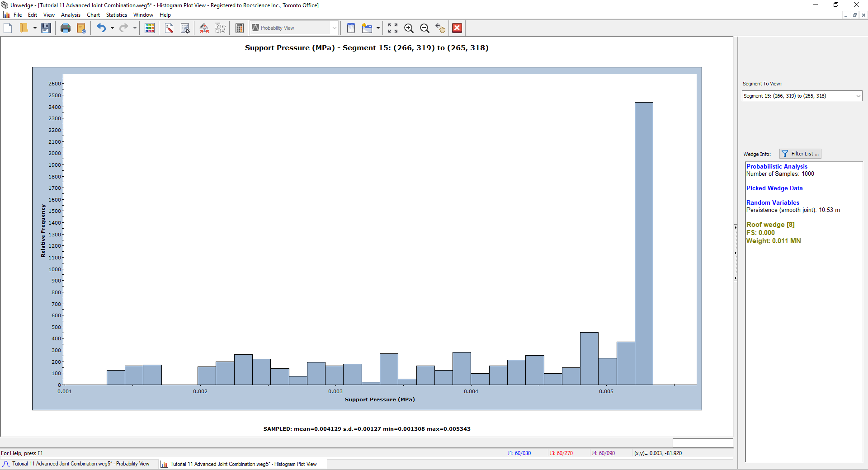Open the Chart menu
The height and width of the screenshot is (470, 868).
click(x=93, y=15)
